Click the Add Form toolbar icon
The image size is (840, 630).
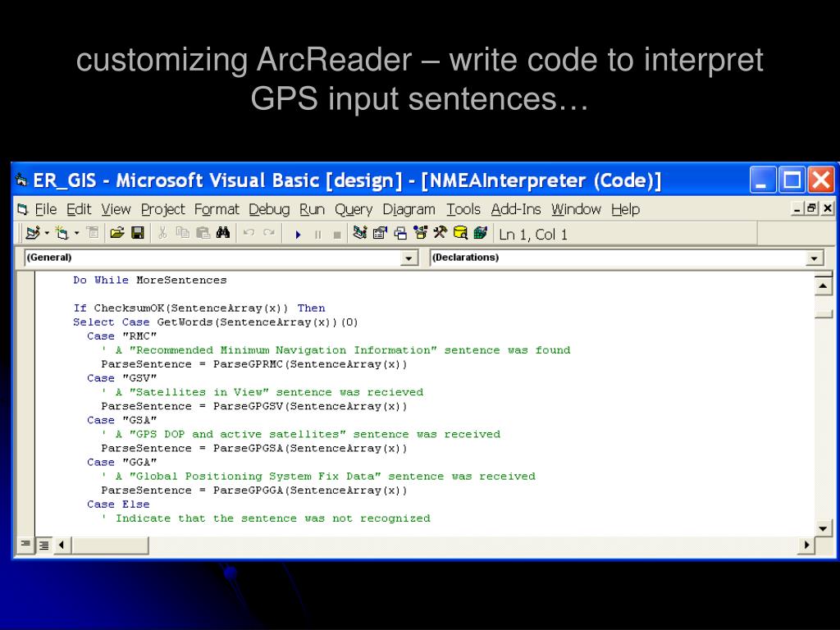(62, 233)
